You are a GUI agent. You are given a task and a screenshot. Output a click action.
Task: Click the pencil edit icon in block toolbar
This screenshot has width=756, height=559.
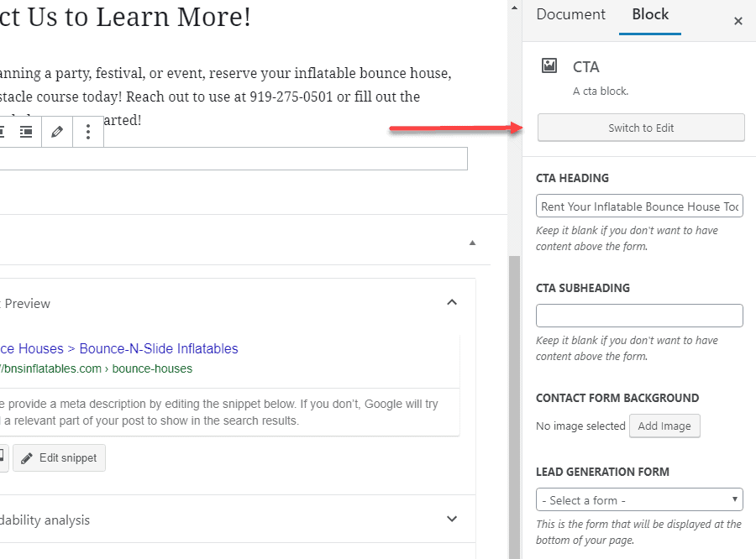point(57,132)
